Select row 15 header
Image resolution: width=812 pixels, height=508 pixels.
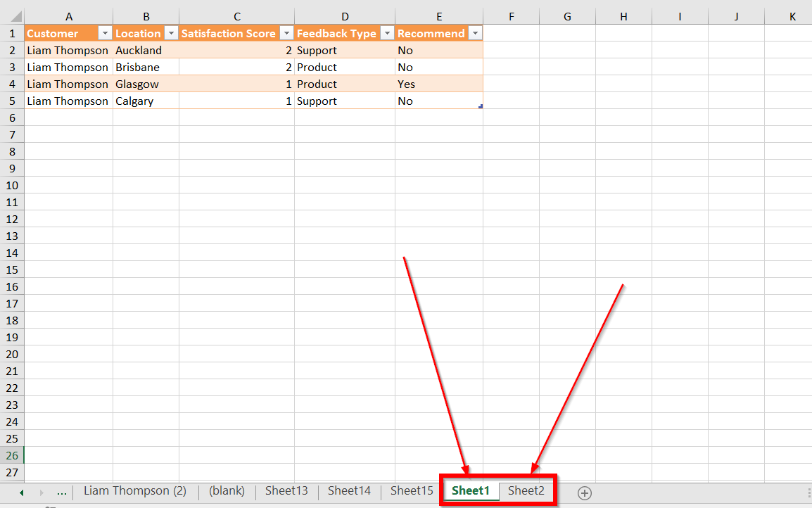tap(12, 269)
